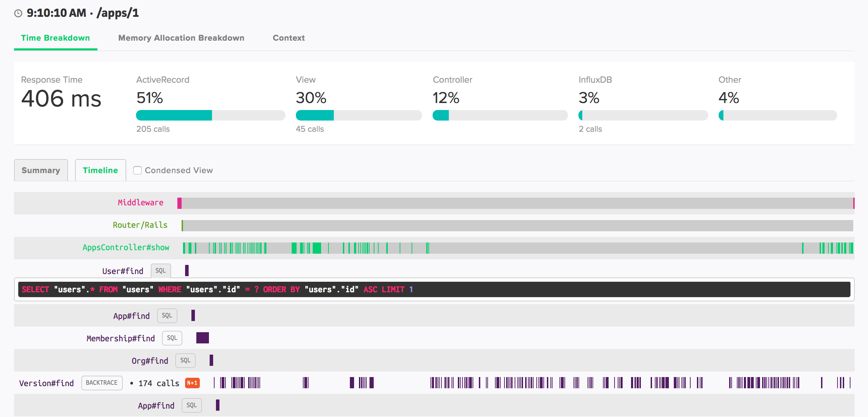
Task: Switch to the Summary view
Action: [41, 170]
